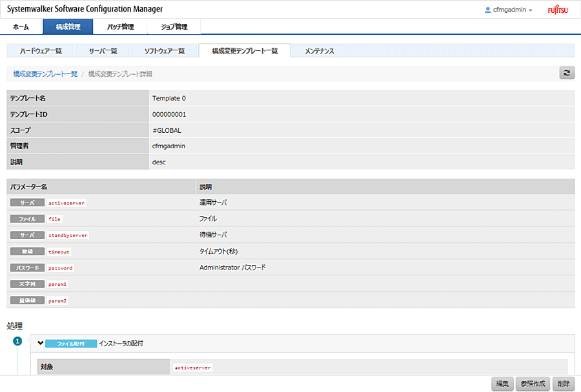The height and width of the screenshot is (392, 581).
Task: Open the ハードウェア一覧 sub-tab
Action: (41, 51)
